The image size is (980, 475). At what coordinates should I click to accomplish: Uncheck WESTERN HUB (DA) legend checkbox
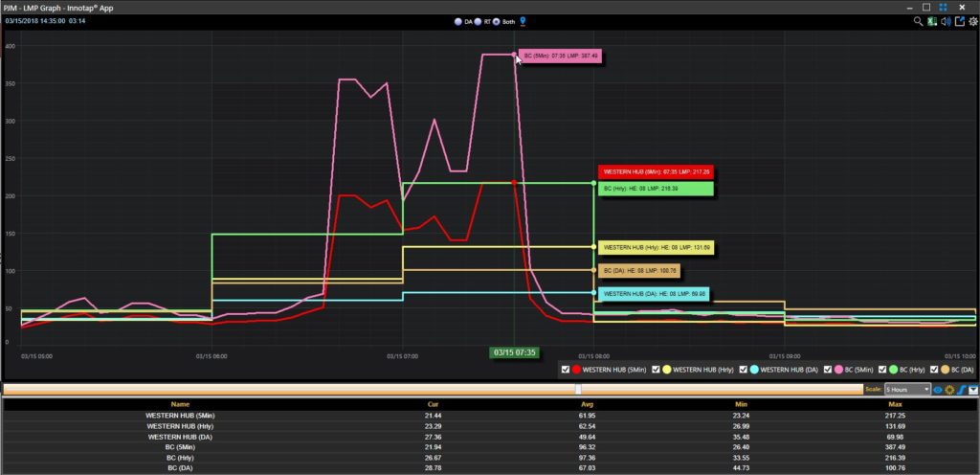[744, 370]
